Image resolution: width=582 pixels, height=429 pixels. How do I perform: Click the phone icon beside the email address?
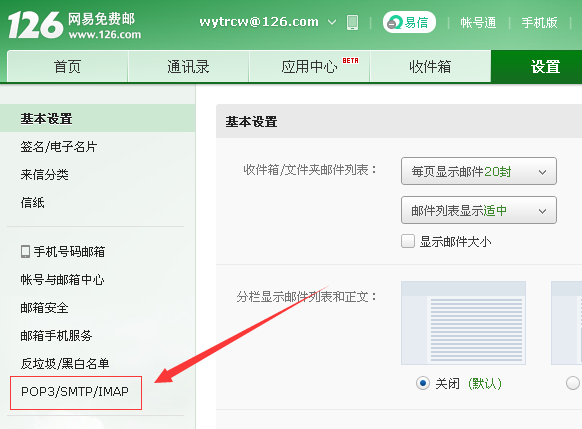click(x=352, y=22)
